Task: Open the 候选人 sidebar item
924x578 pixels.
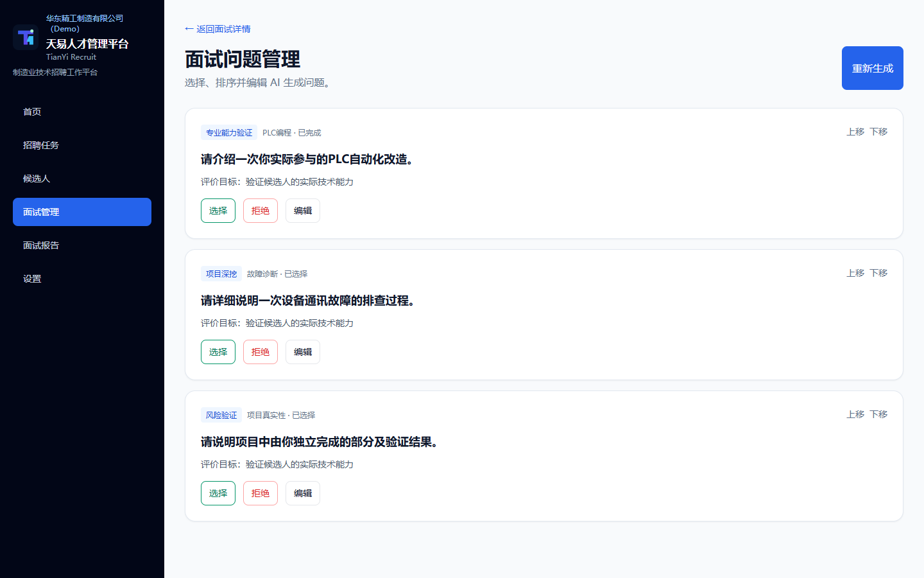Action: point(82,179)
